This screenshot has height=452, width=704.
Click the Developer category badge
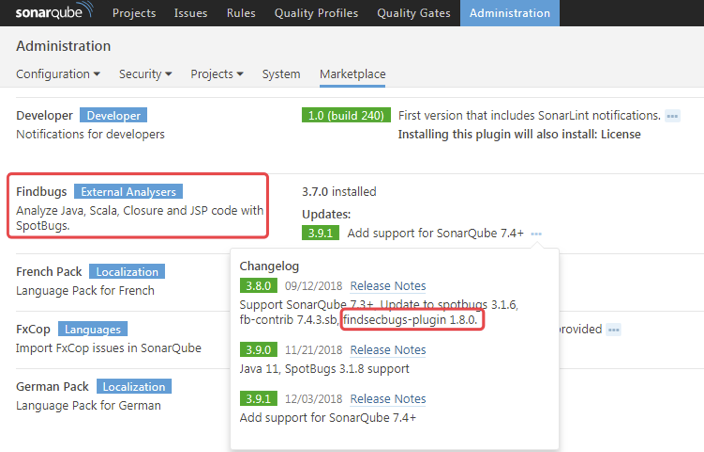(114, 115)
